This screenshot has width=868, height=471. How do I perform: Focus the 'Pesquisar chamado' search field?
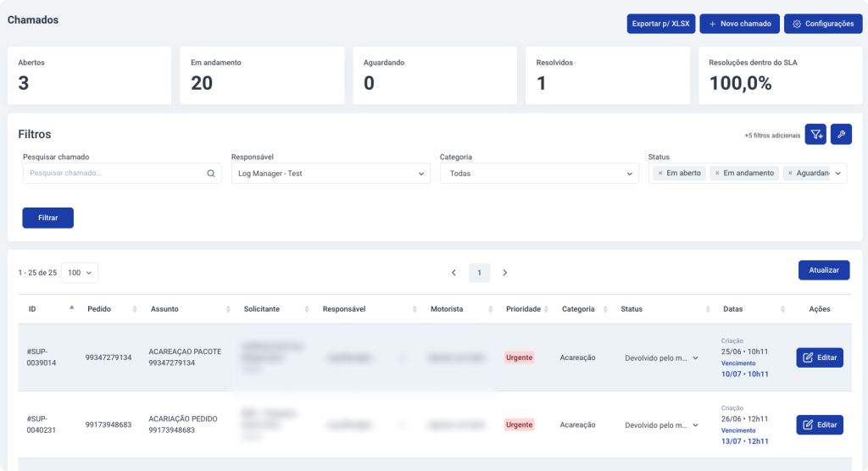point(122,173)
